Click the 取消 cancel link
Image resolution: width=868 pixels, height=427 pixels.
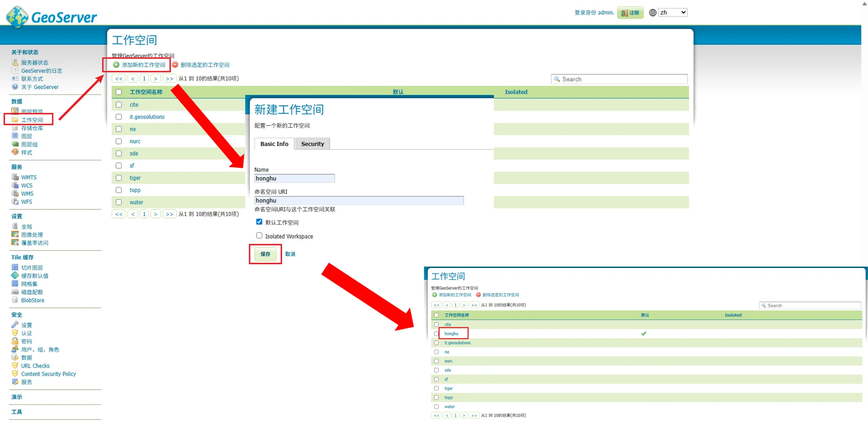click(290, 254)
